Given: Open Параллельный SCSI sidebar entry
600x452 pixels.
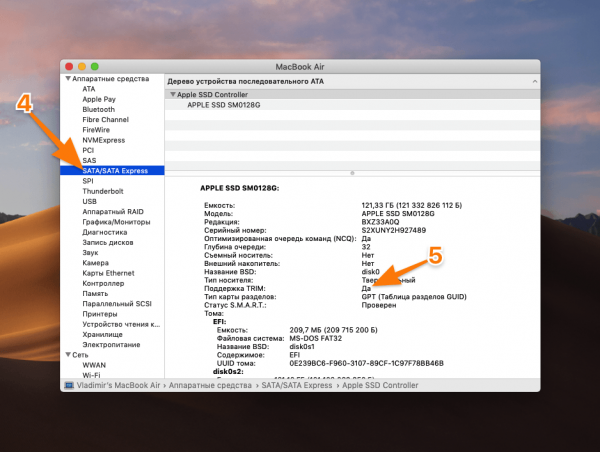Looking at the screenshot, I should (117, 304).
